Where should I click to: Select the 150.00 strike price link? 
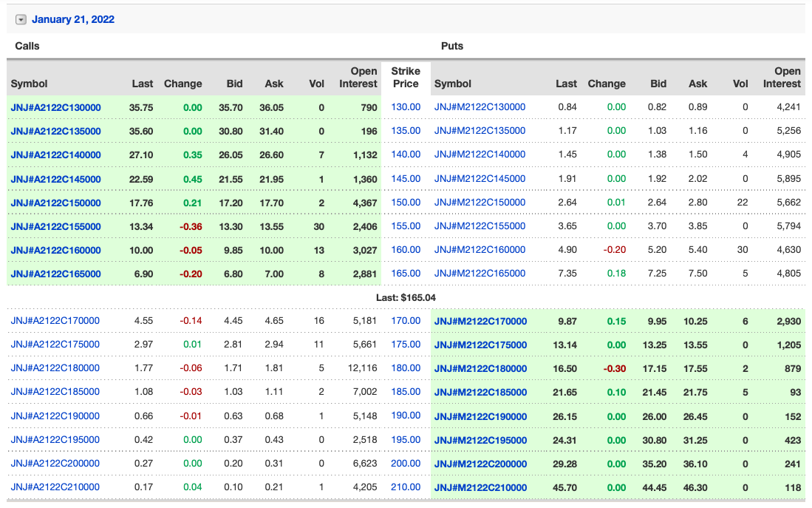point(405,203)
